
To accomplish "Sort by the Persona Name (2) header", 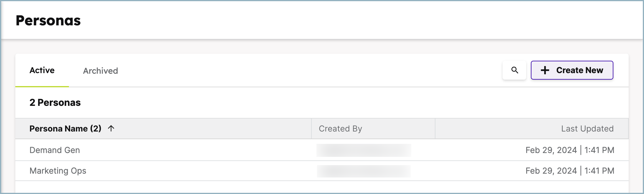I will tap(65, 129).
